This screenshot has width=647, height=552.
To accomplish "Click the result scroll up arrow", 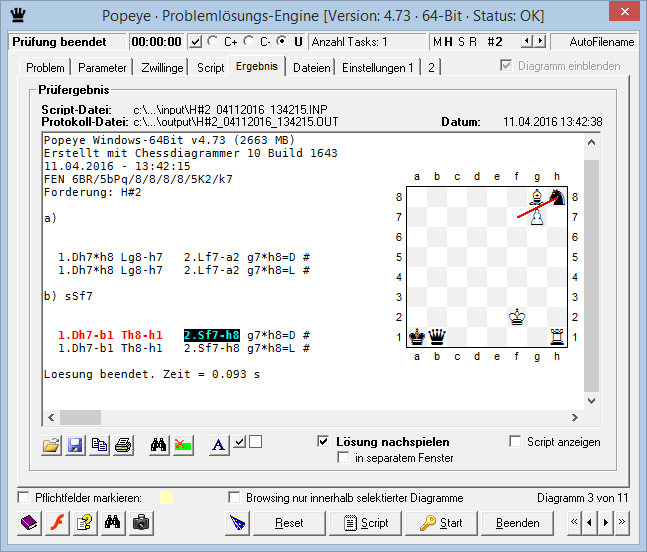I will 591,143.
